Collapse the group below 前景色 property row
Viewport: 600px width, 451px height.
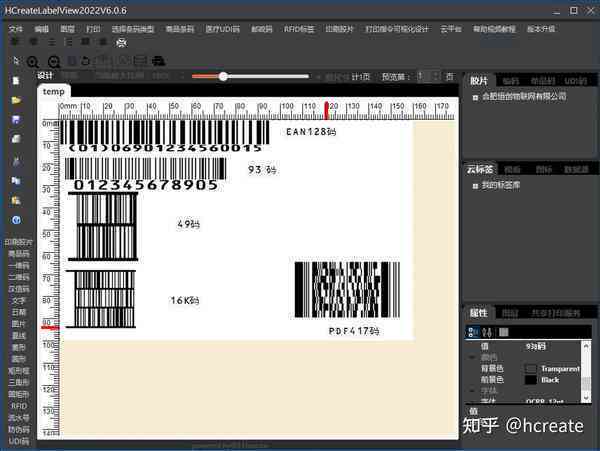[472, 390]
